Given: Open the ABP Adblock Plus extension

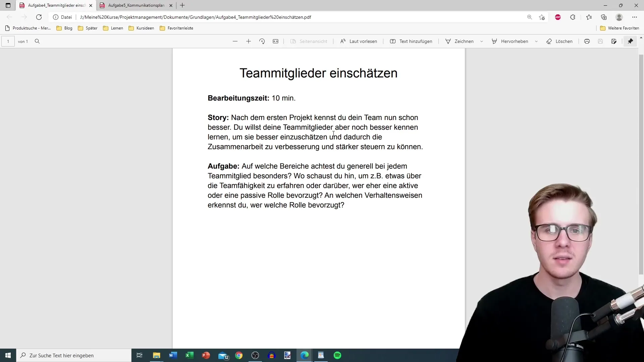Looking at the screenshot, I should tap(558, 17).
